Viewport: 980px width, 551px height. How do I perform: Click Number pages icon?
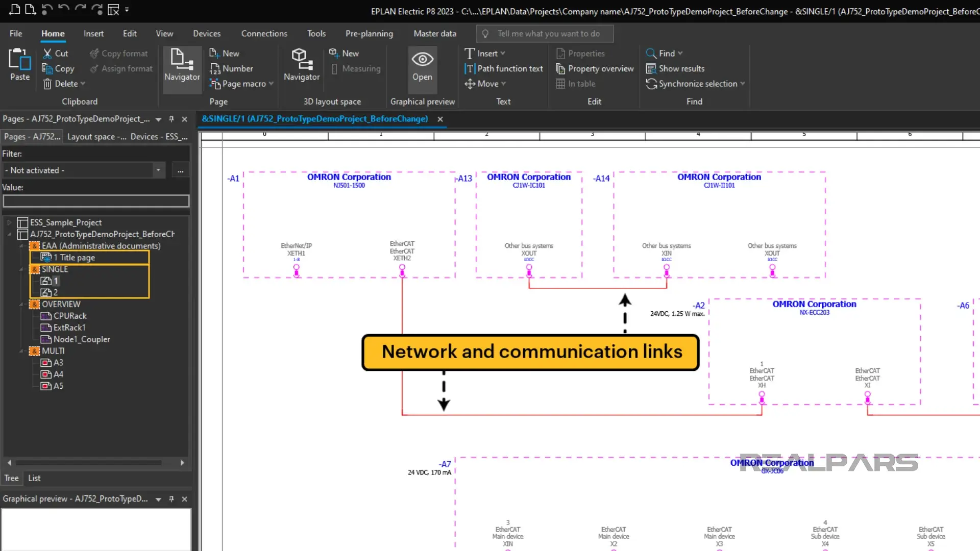pyautogui.click(x=231, y=68)
